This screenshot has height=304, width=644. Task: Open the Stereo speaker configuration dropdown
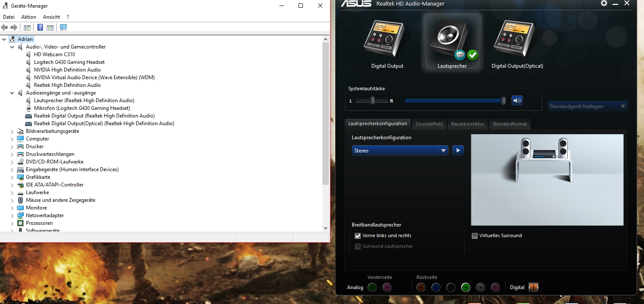400,151
